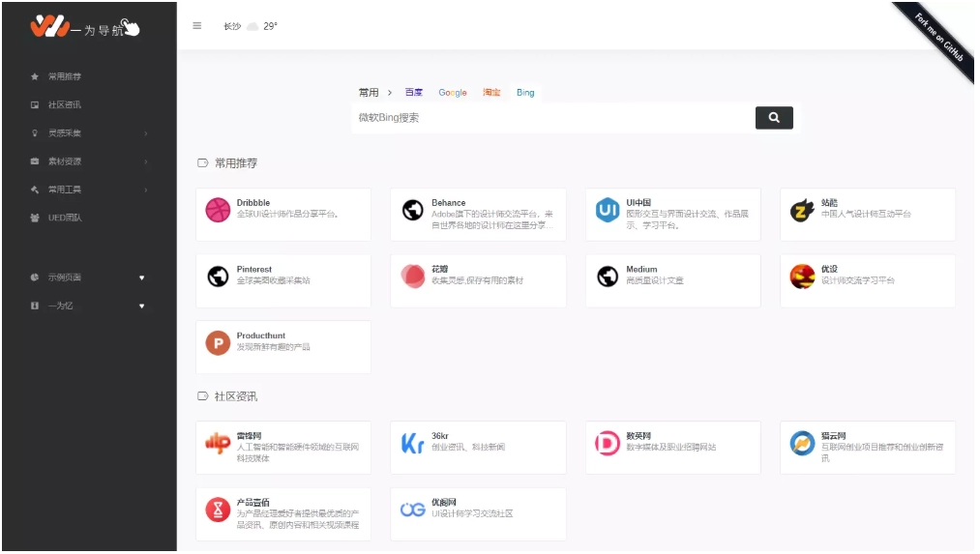Open the Behance title link
This screenshot has width=980, height=554.
448,202
